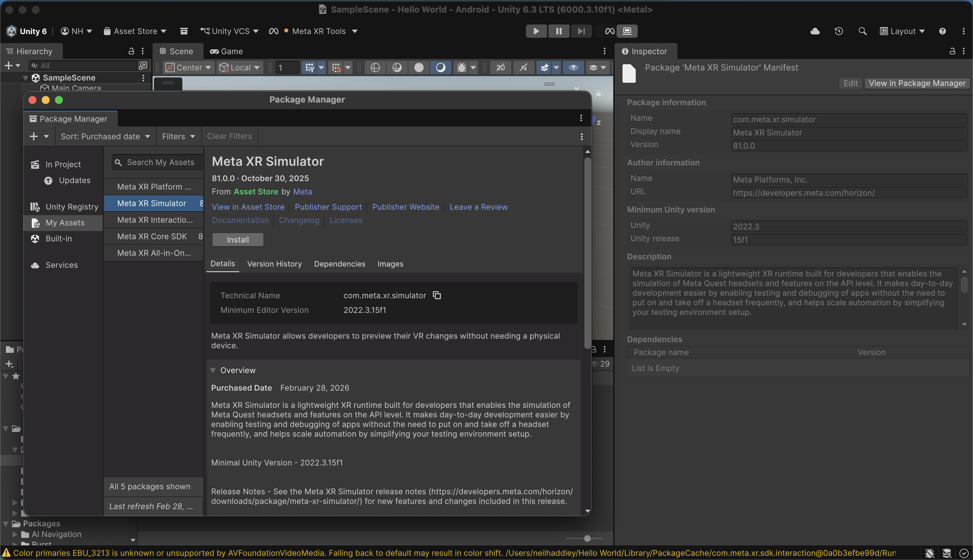Open the View in Asset Store link
The width and height of the screenshot is (973, 560).
coord(248,207)
